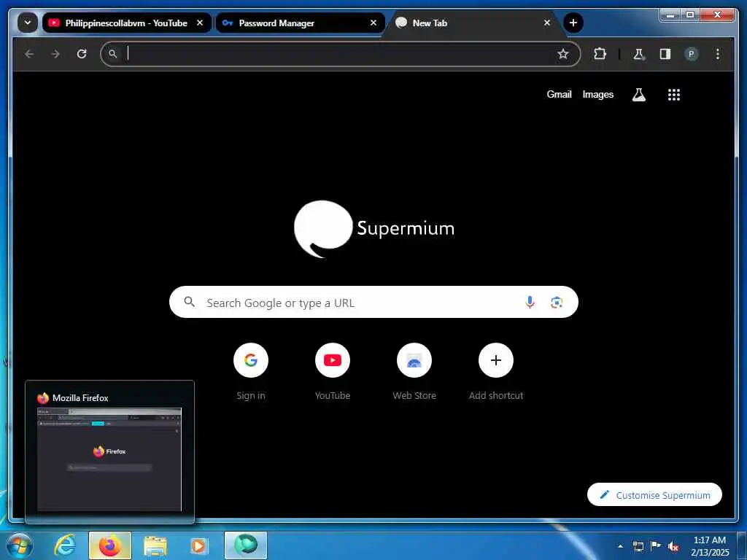The height and width of the screenshot is (560, 747).
Task: Click the Firefox taskbar icon
Action: [109, 545]
